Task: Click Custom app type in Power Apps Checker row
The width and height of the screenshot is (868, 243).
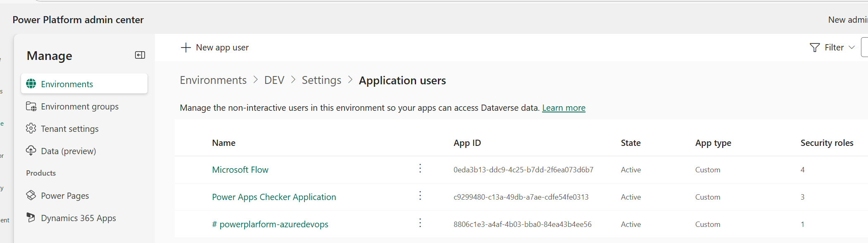Action: coord(708,197)
